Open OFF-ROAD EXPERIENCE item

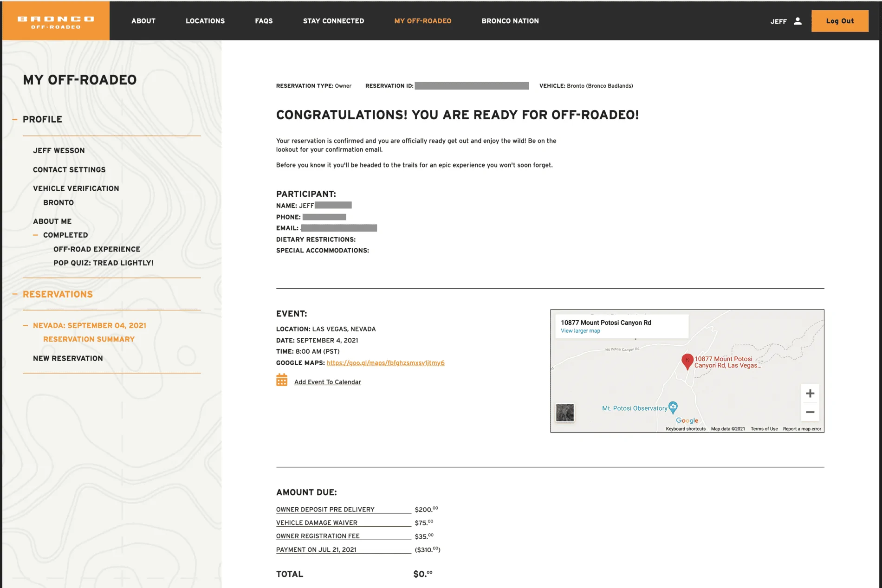[97, 249]
